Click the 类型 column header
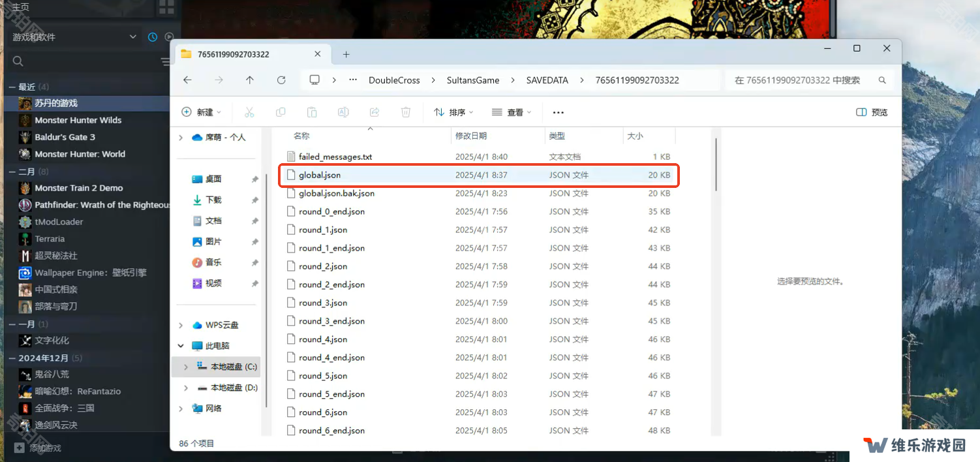This screenshot has width=980, height=462. click(584, 136)
